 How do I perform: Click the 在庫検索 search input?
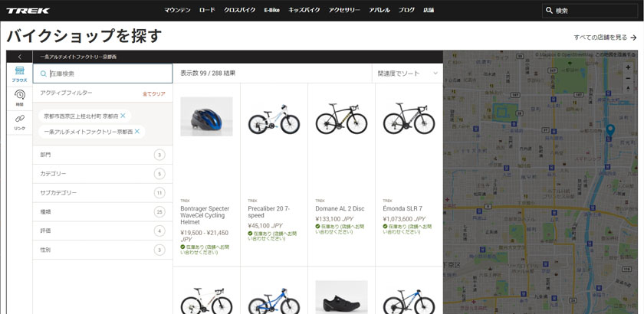103,74
